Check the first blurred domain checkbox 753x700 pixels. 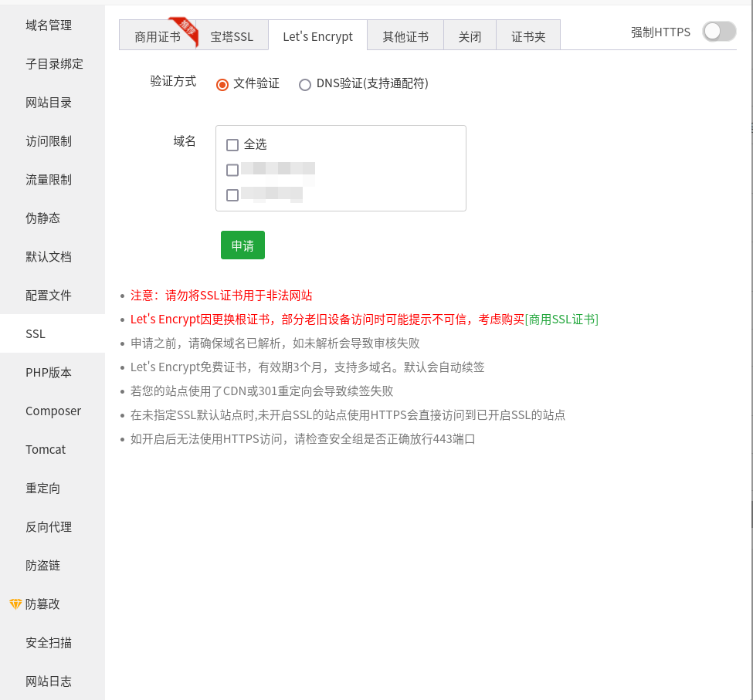coord(232,170)
